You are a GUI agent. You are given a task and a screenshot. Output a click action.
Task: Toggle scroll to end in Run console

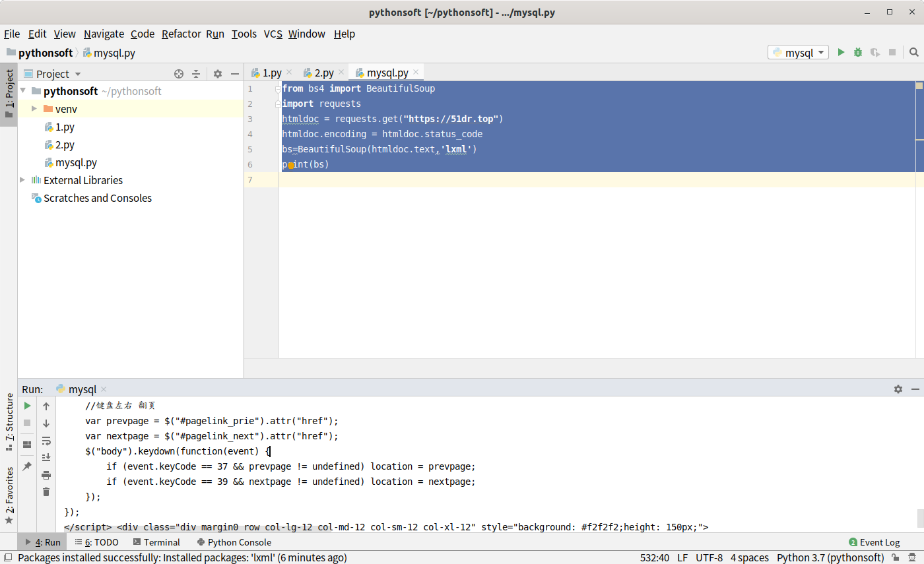46,458
